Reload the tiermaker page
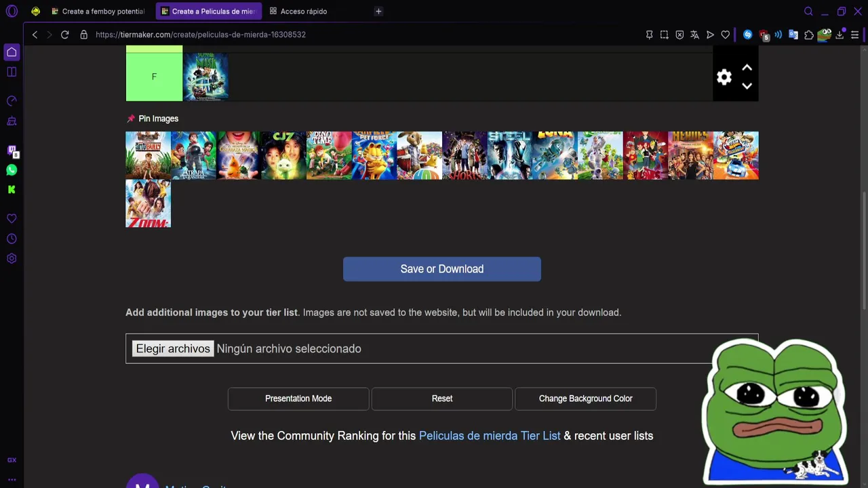Viewport: 868px width, 488px height. coord(65,35)
